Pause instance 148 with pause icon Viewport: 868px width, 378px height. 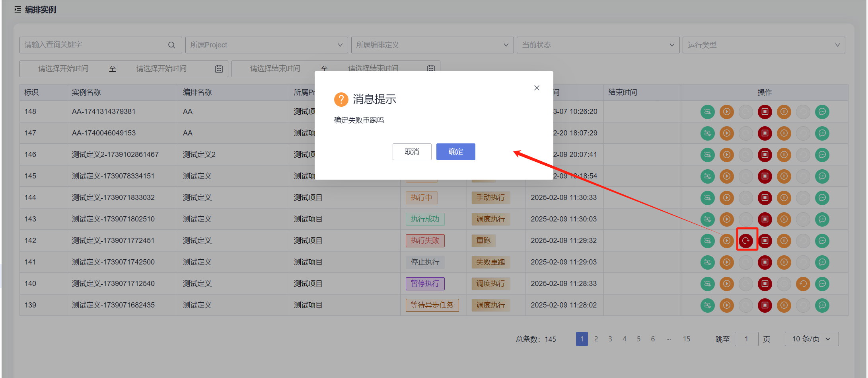784,112
